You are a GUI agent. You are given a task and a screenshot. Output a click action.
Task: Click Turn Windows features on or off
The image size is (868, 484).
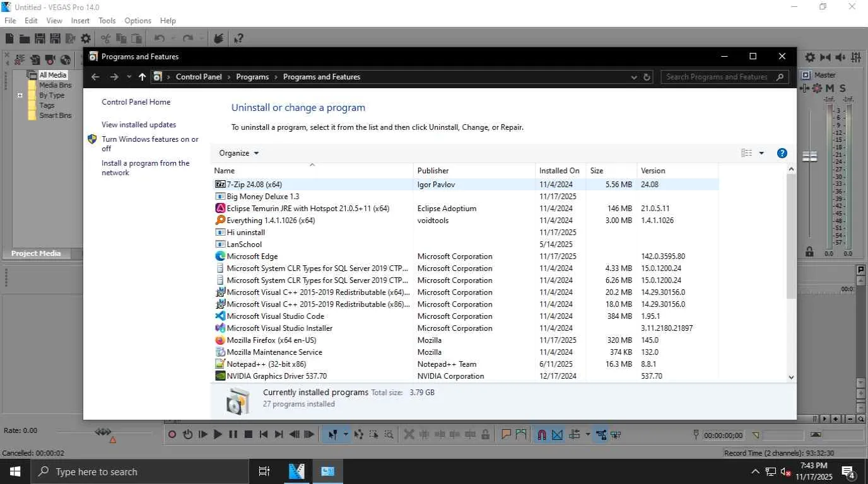pyautogui.click(x=150, y=144)
